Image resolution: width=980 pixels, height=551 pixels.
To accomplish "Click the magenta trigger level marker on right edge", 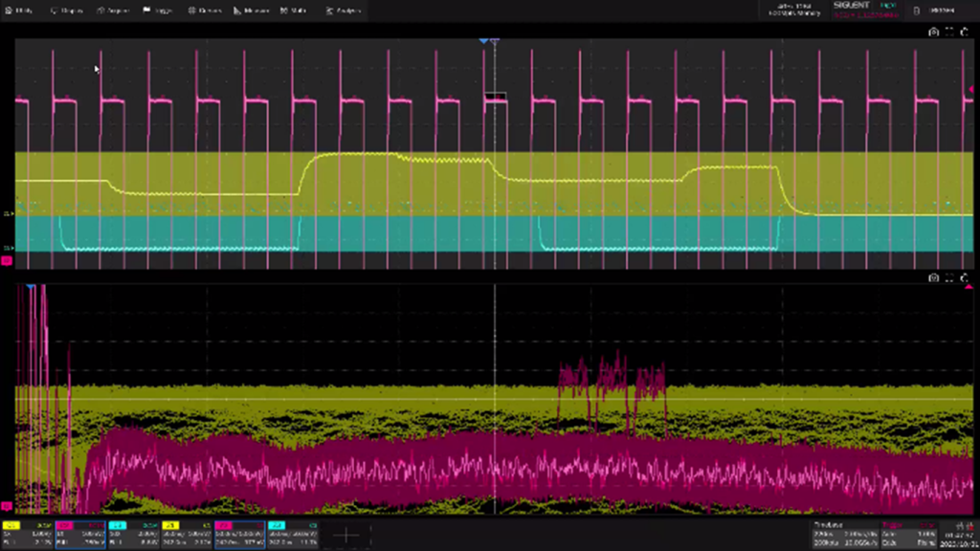I will click(x=971, y=90).
